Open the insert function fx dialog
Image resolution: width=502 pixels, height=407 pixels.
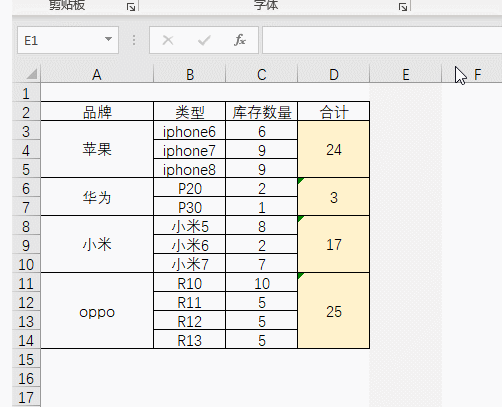click(240, 40)
